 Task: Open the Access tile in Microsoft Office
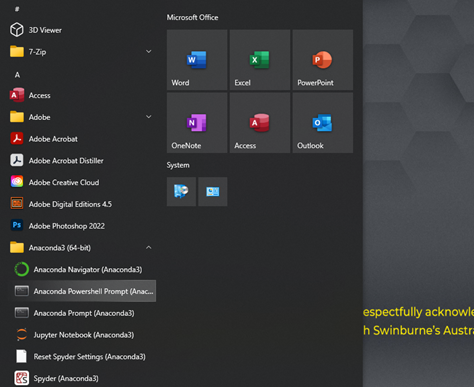coord(260,123)
